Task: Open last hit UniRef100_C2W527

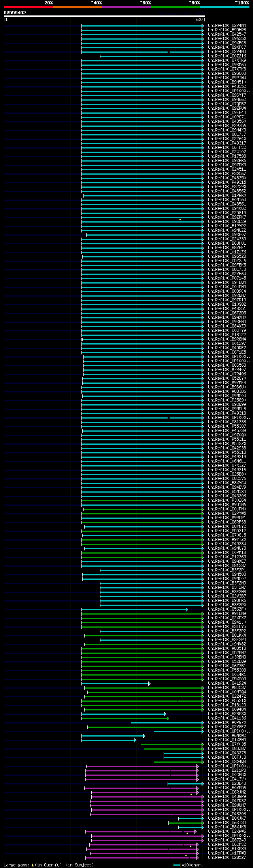Action: 227,857
